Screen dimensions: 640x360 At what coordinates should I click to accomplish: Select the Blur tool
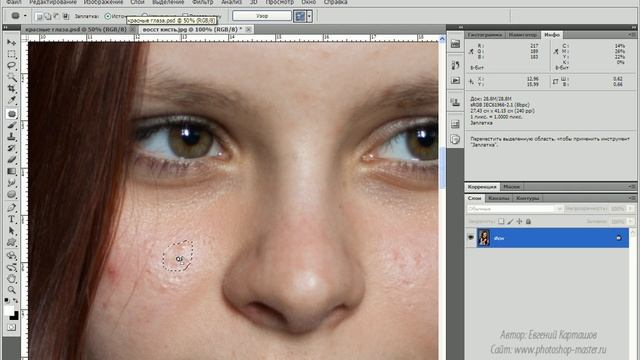click(11, 182)
